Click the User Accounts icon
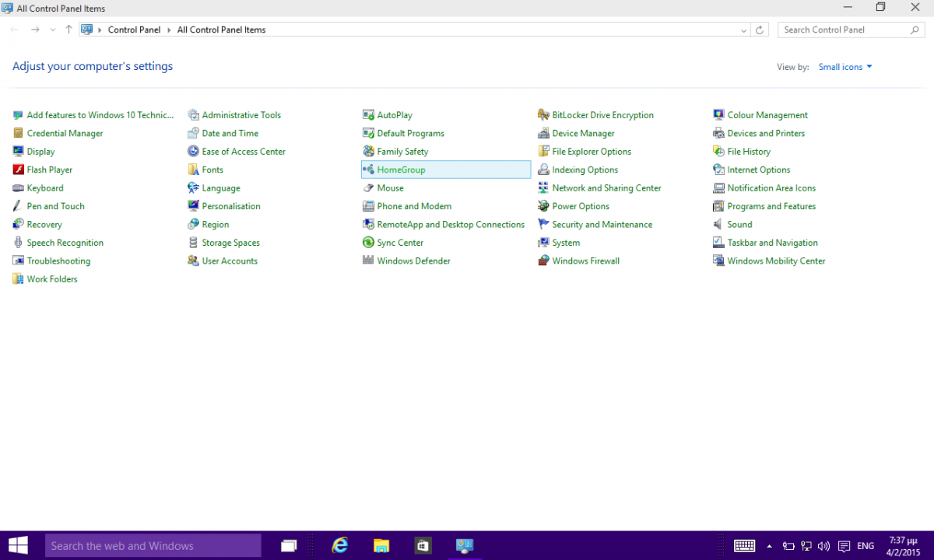 [x=193, y=261]
